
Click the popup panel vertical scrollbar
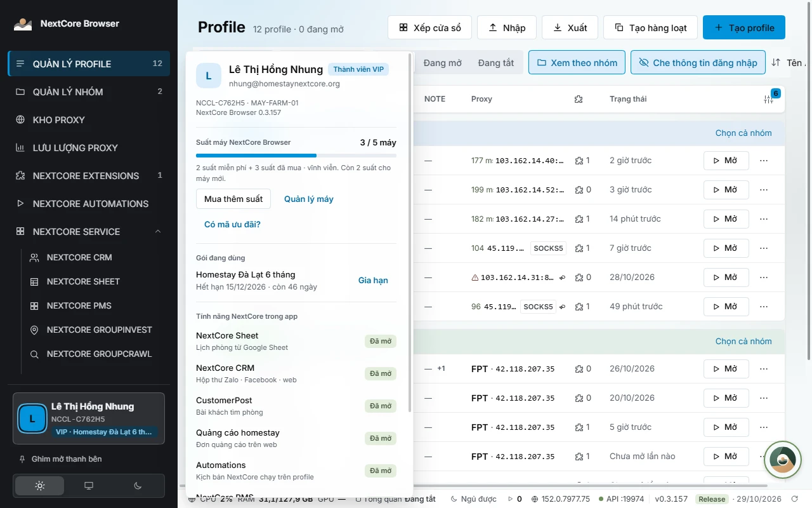tap(410, 232)
